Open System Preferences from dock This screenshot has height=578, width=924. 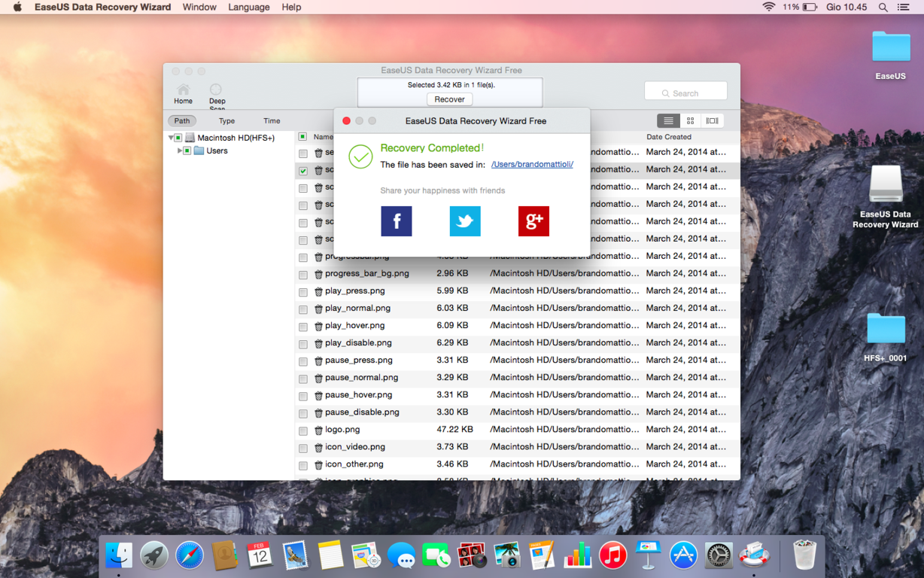pyautogui.click(x=719, y=556)
